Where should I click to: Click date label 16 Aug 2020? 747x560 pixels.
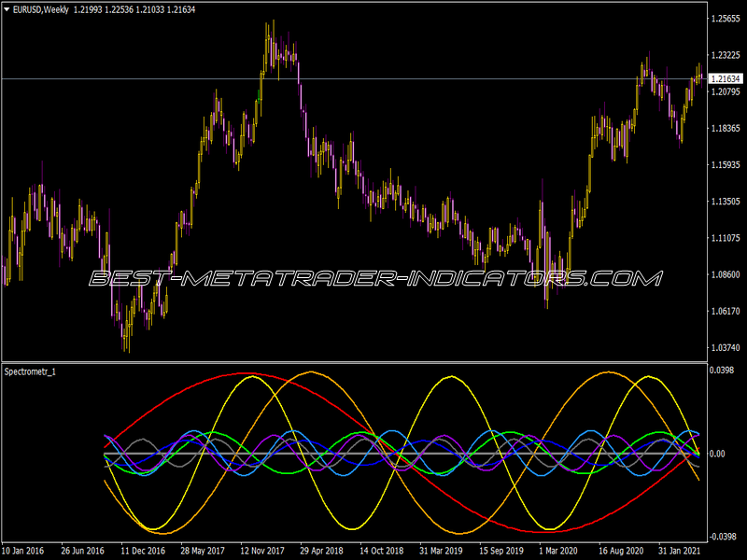click(620, 551)
